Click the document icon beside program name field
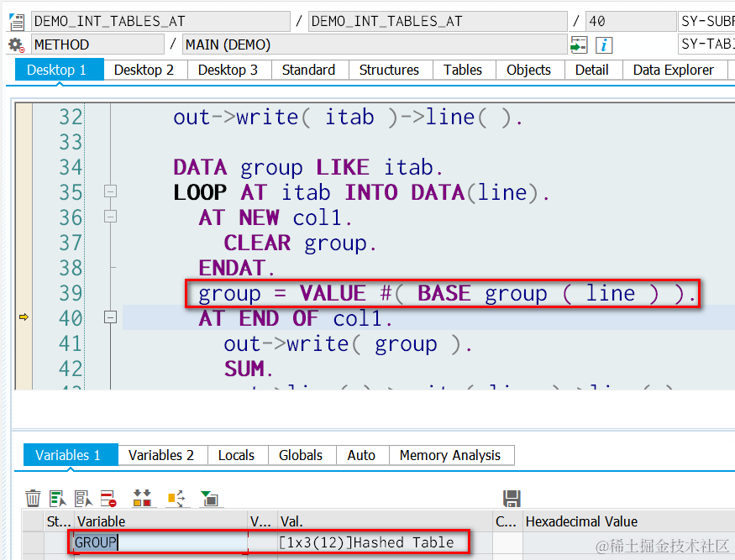The width and height of the screenshot is (735, 560). pyautogui.click(x=17, y=22)
